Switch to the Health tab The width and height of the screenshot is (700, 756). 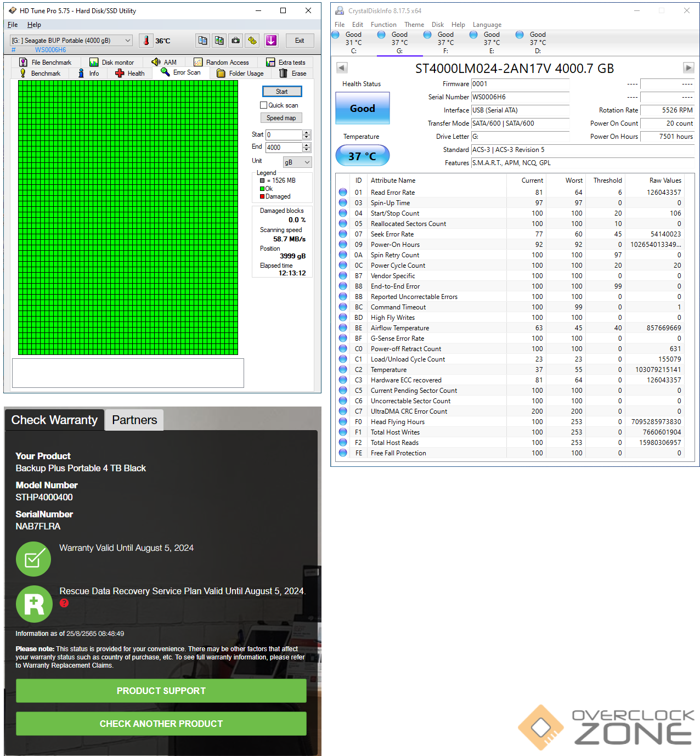click(130, 74)
